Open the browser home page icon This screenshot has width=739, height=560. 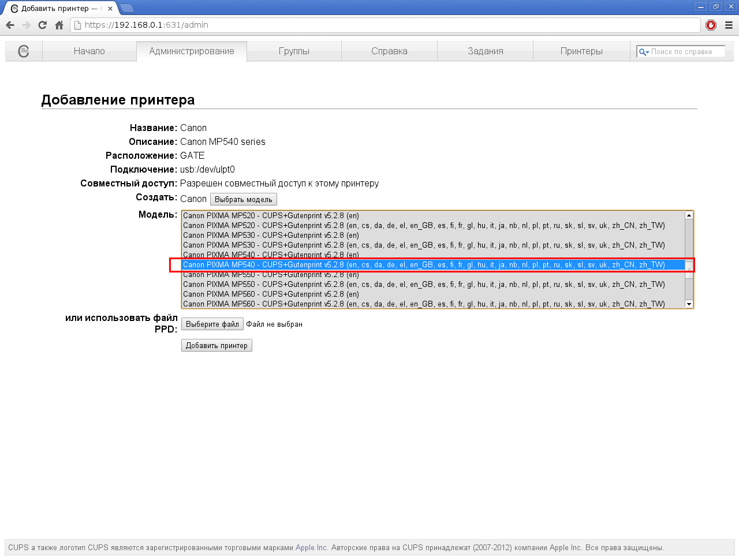coord(59,25)
